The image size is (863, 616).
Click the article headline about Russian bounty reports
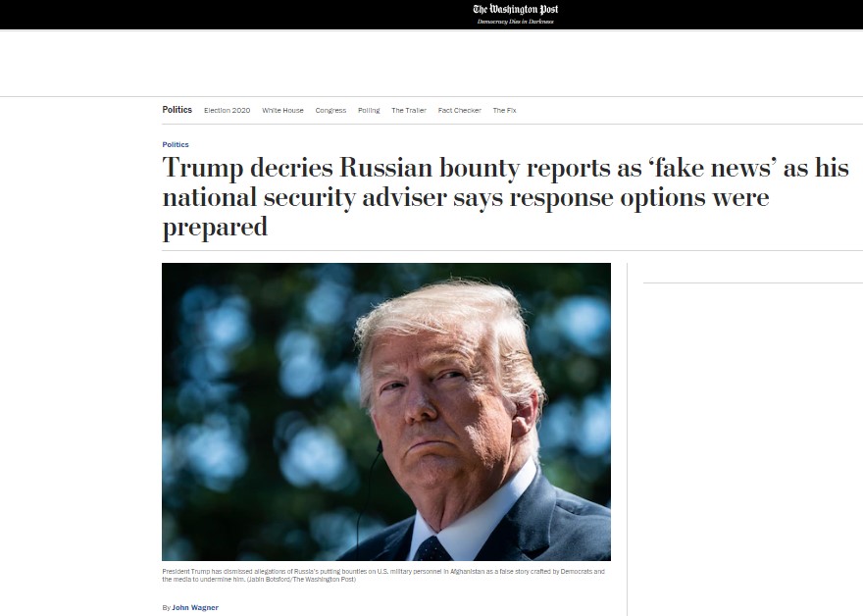coord(505,197)
